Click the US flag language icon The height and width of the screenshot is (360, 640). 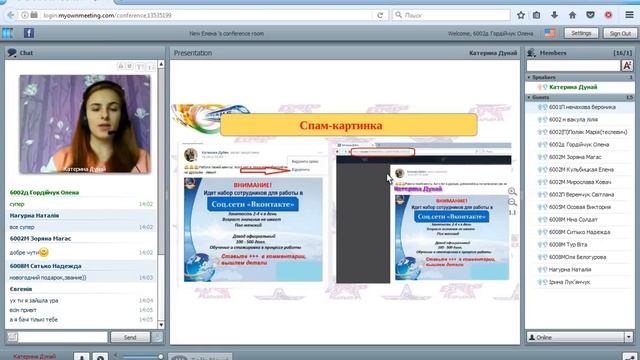click(550, 33)
